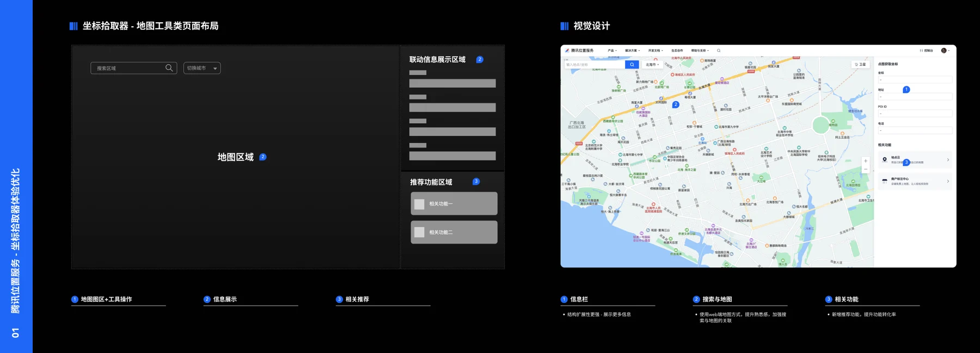This screenshot has width=980, height=353.
Task: Click the 相关功能二 wireframe button
Action: click(x=454, y=232)
